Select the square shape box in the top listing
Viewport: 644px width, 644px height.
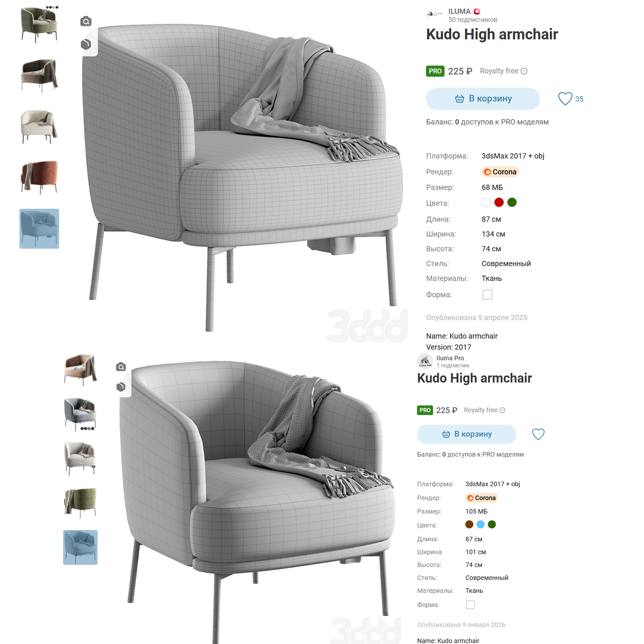coord(487,295)
